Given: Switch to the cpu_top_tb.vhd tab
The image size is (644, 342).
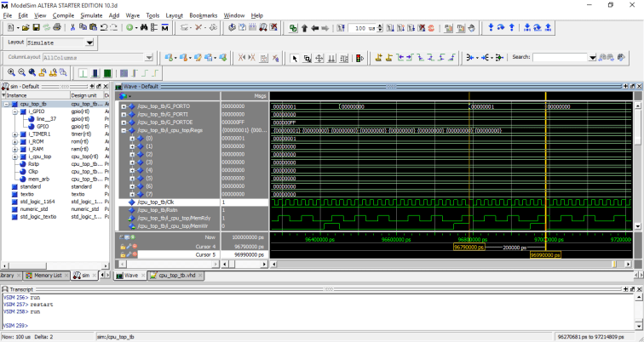Looking at the screenshot, I should tap(176, 276).
